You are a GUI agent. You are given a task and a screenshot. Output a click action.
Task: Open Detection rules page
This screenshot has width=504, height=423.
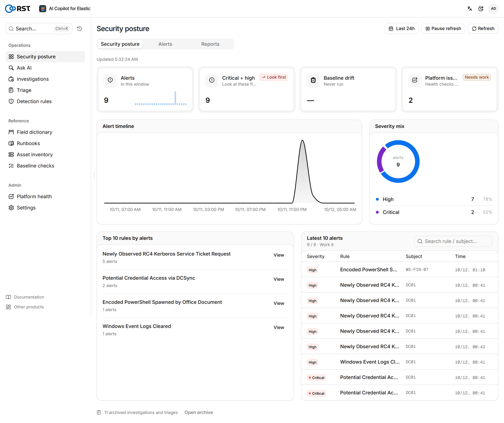45,101
